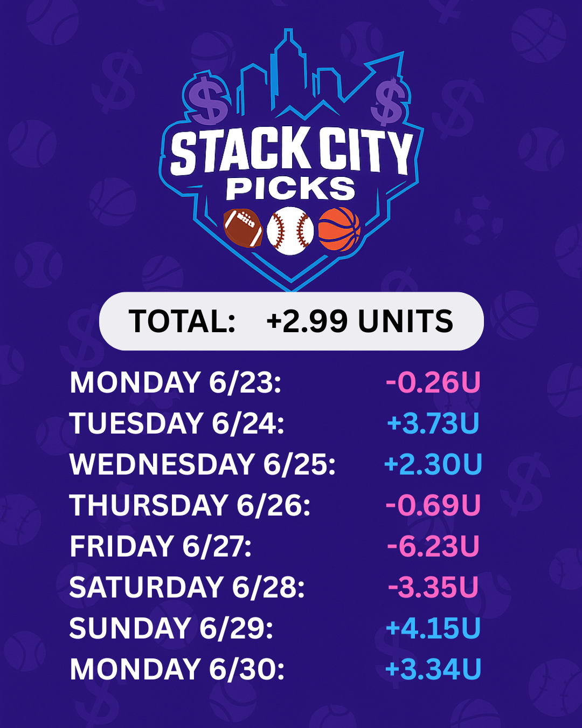
Task: Click the right purple dollar sign badge
Action: [389, 101]
